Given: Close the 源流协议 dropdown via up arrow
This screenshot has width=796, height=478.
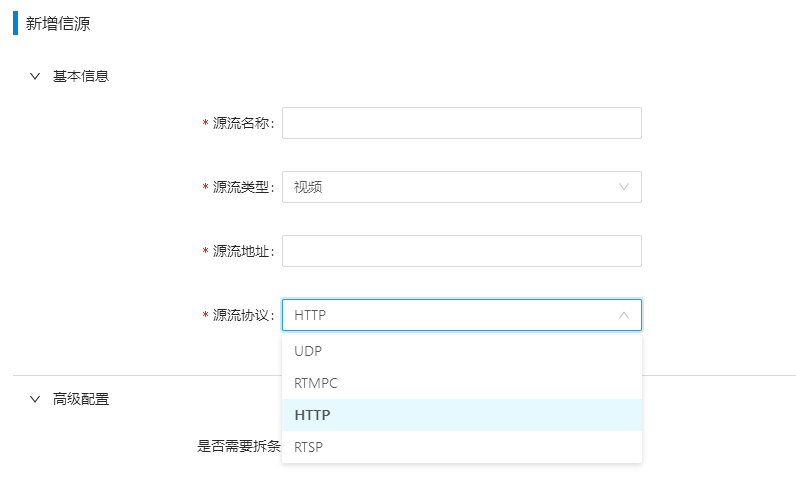Looking at the screenshot, I should [x=624, y=315].
